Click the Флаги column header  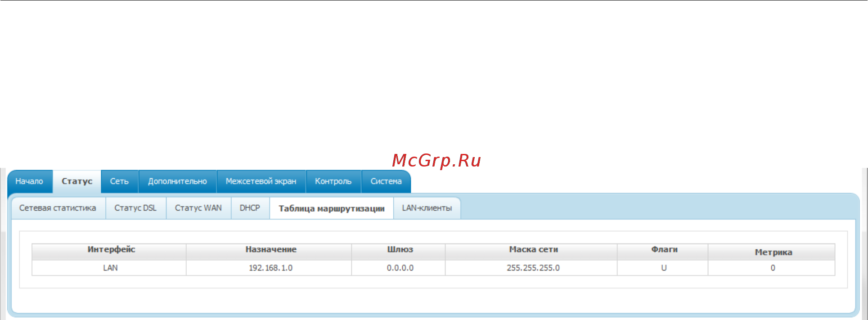tap(663, 252)
